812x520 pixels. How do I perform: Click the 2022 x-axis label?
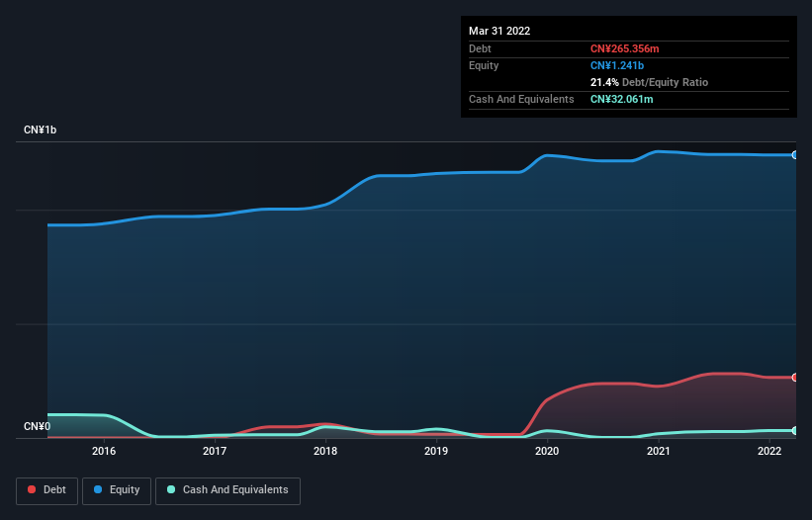click(x=769, y=451)
